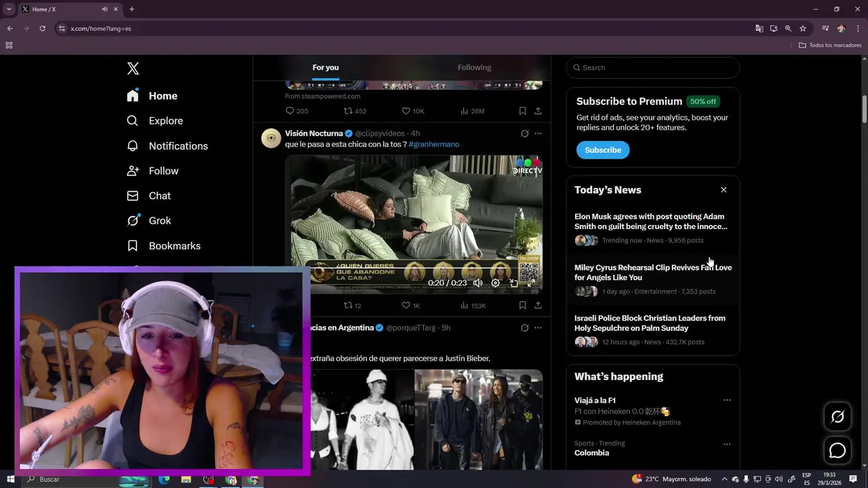Image resolution: width=868 pixels, height=488 pixels.
Task: Share the steampowered.com post
Action: (538, 111)
